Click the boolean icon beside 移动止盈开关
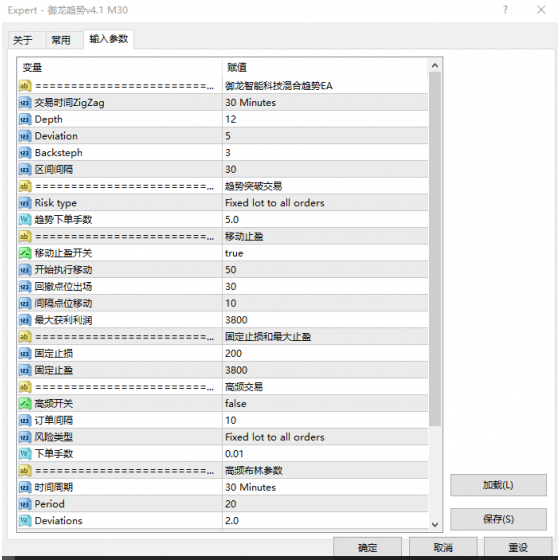 pyautogui.click(x=25, y=253)
